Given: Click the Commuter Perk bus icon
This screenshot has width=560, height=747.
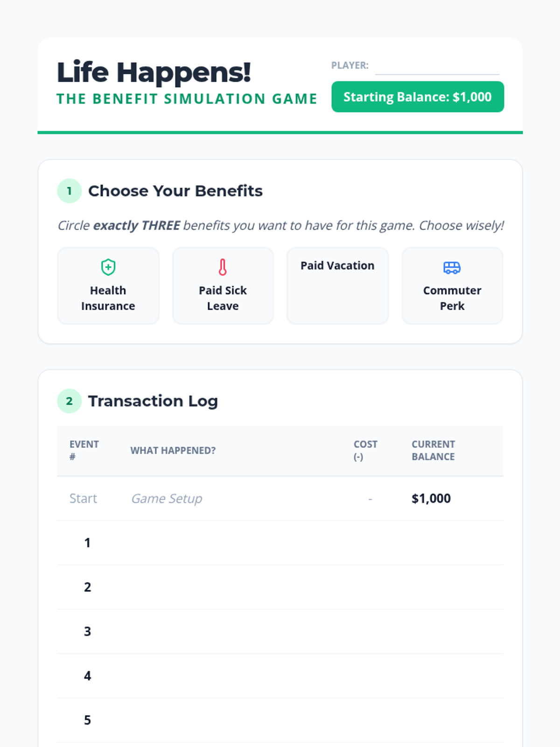Looking at the screenshot, I should pyautogui.click(x=452, y=268).
